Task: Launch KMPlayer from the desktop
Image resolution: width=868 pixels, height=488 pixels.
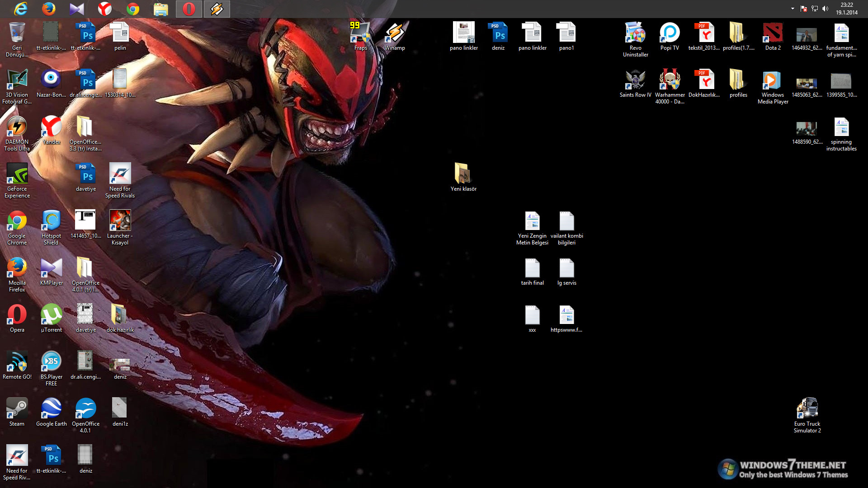Action: click(x=52, y=272)
